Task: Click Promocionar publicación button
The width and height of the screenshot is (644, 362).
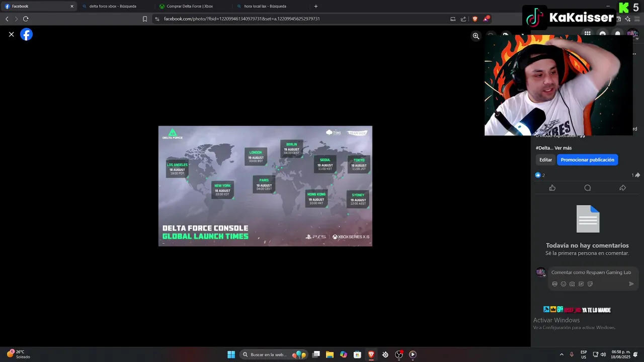Action: (x=587, y=160)
